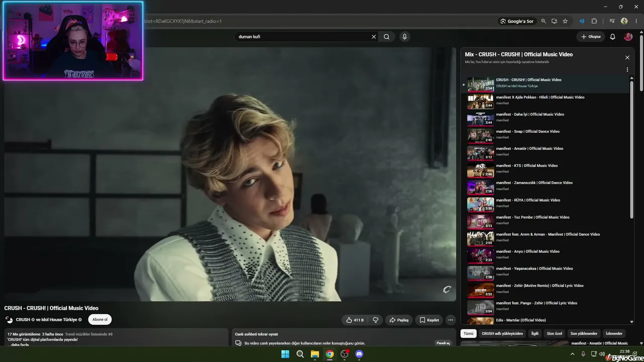
Task: Close the Mix playlist panel
Action: (627, 58)
